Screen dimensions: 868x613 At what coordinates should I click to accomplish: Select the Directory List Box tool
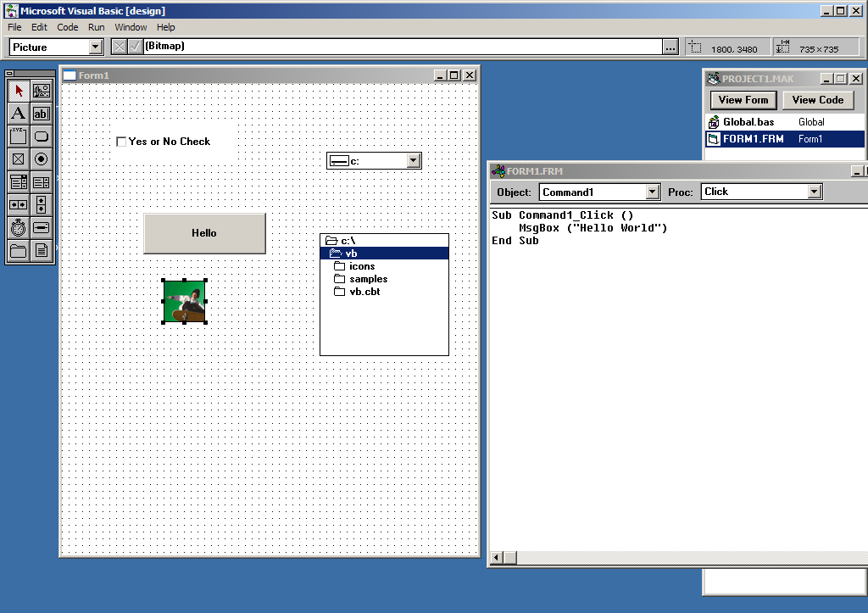(19, 251)
